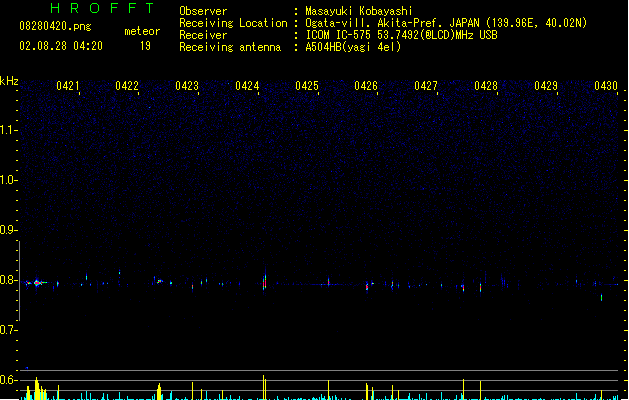
Task: Select the filename 08280420.png
Action: pyautogui.click(x=55, y=26)
